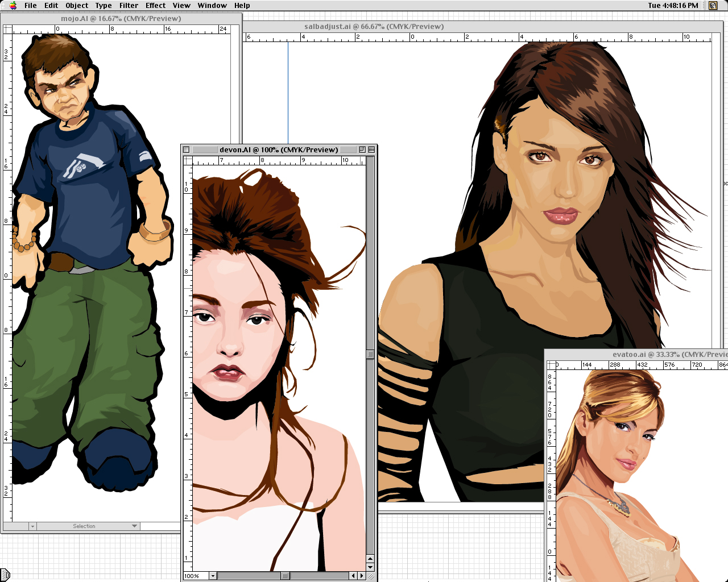Image resolution: width=728 pixels, height=582 pixels.
Task: Click the collapse box of the devon.AI window
Action: (371, 149)
